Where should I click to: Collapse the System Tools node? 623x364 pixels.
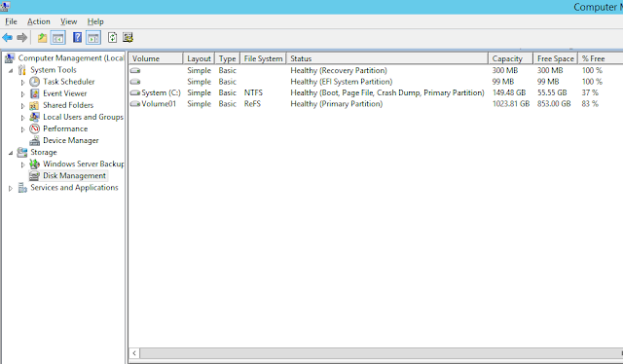[x=11, y=70]
